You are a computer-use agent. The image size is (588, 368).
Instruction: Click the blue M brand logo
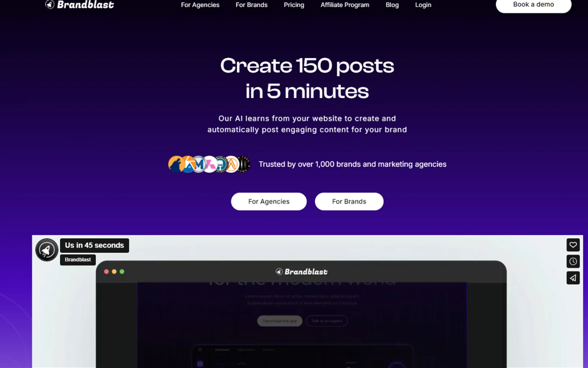tap(199, 164)
